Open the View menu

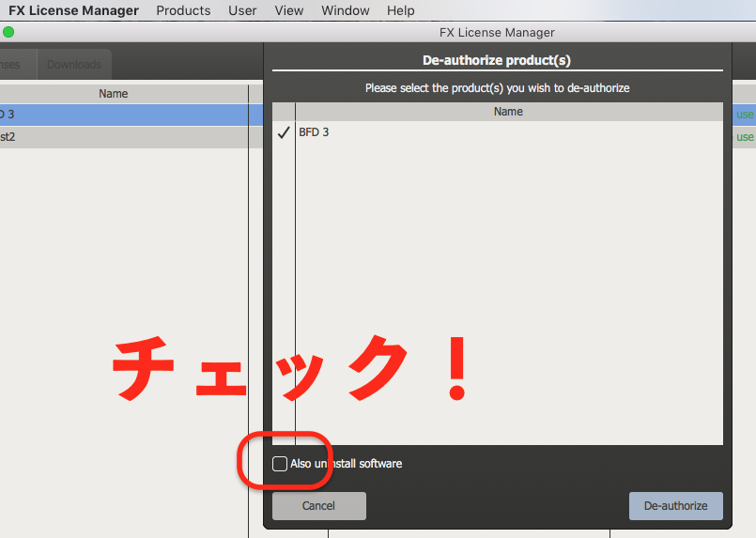(289, 10)
